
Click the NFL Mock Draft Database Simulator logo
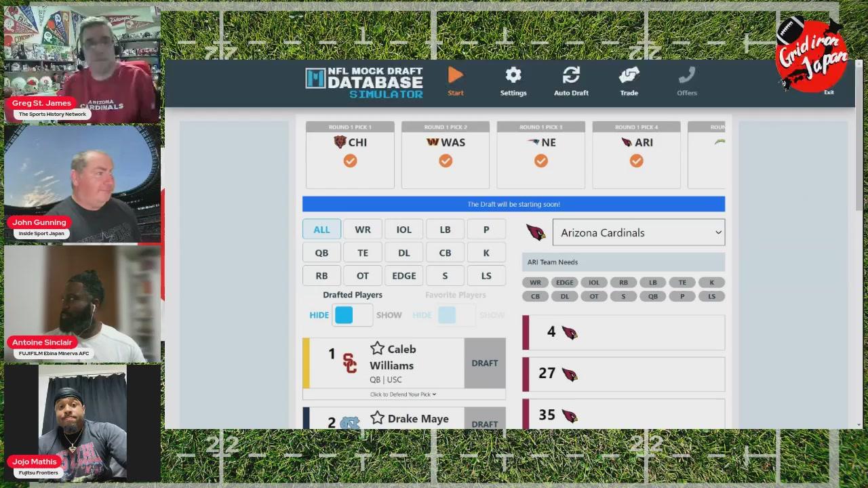[x=364, y=82]
